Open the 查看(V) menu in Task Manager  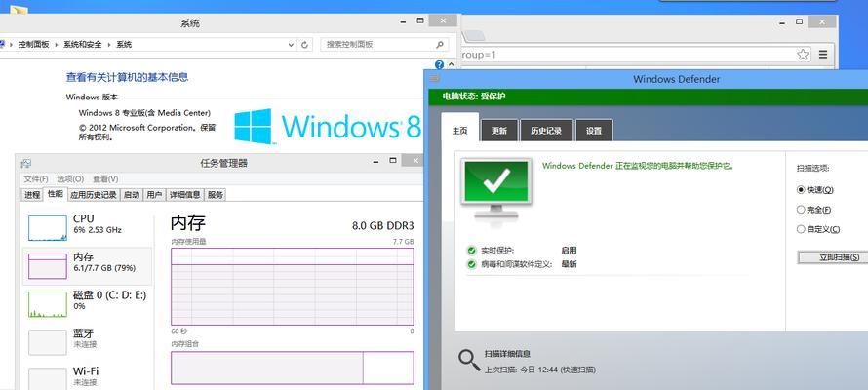pos(105,179)
